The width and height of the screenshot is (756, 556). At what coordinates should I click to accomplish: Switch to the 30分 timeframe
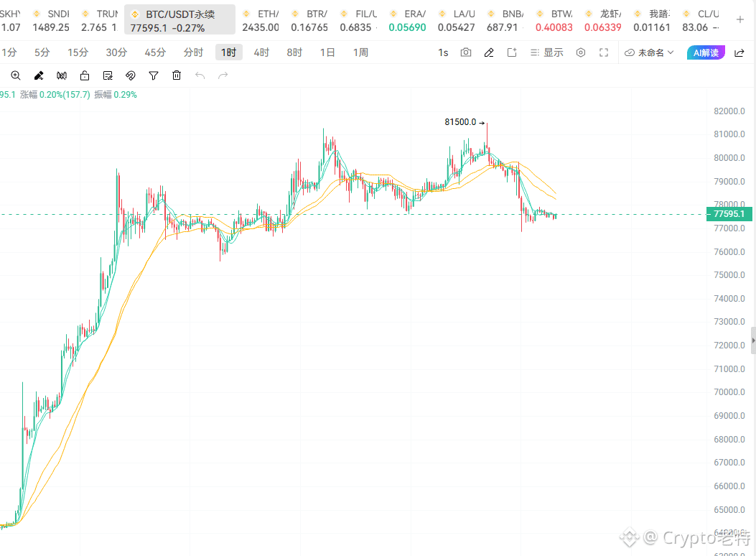pos(116,52)
